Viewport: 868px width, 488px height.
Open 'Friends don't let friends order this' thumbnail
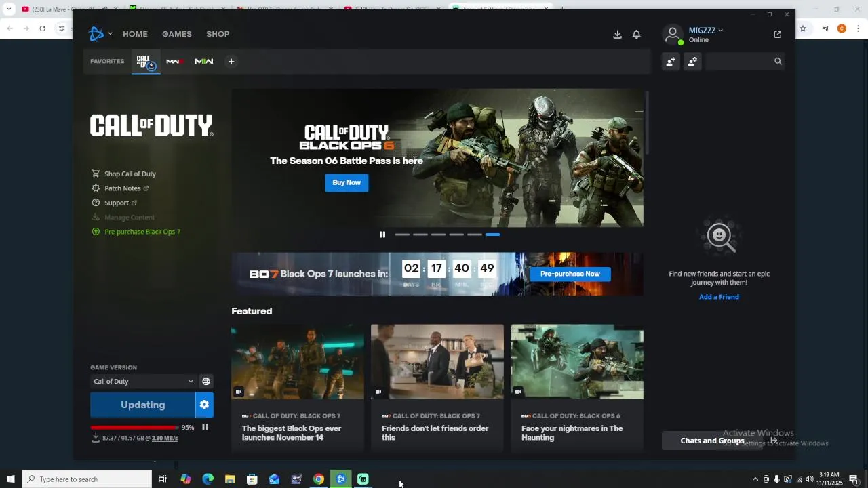(x=437, y=361)
